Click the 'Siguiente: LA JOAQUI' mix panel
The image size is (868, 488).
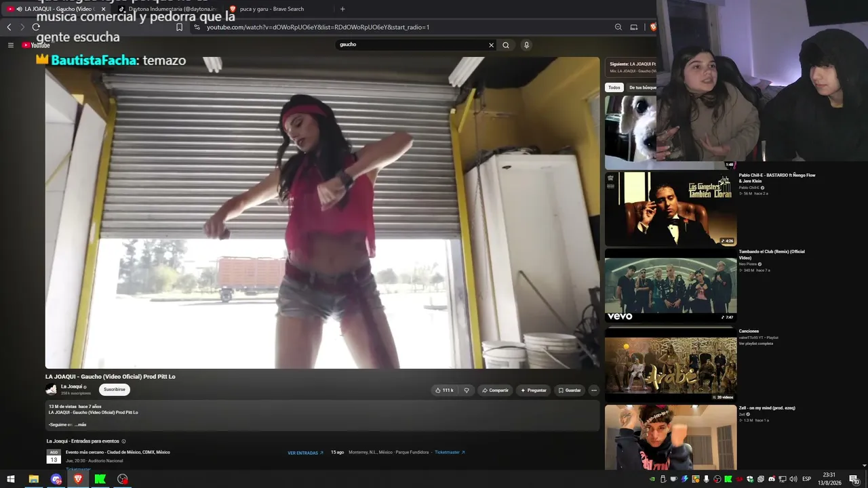[x=631, y=67]
